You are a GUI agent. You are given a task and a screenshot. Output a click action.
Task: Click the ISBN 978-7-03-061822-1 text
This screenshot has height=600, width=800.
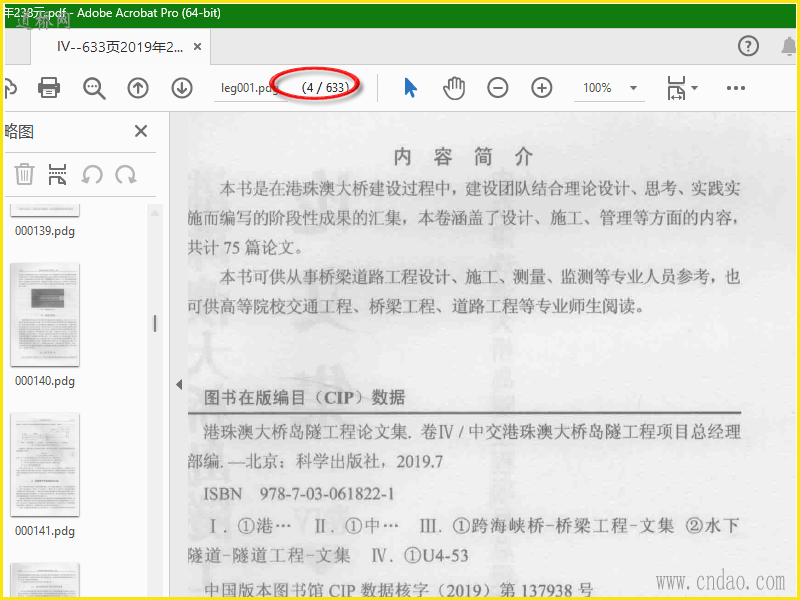[299, 494]
